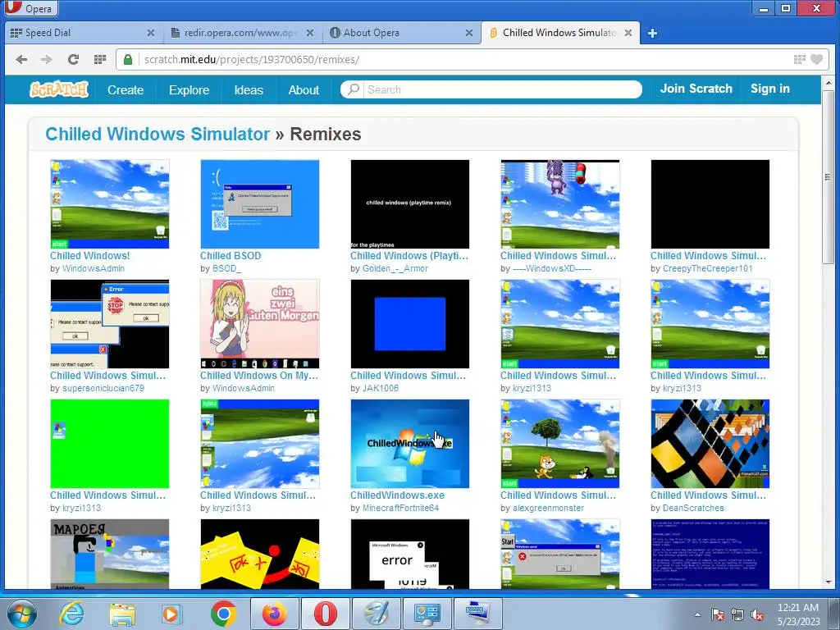Switch to the Speed Dial tab
The image size is (840, 630).
(80, 33)
